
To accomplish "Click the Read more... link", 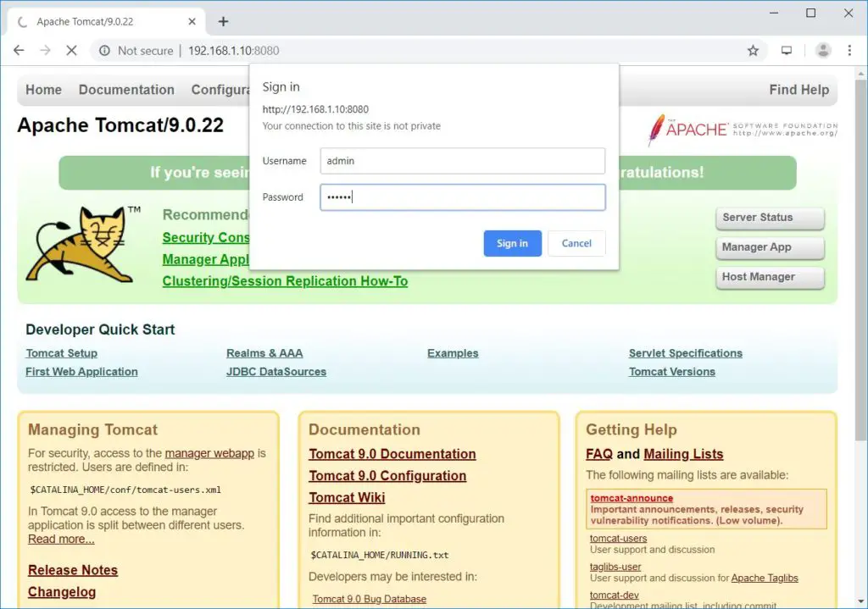I will pos(61,540).
